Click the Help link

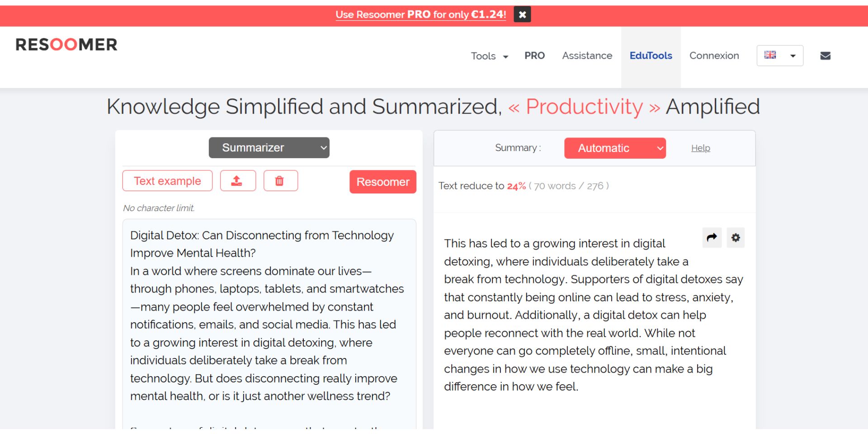click(700, 148)
